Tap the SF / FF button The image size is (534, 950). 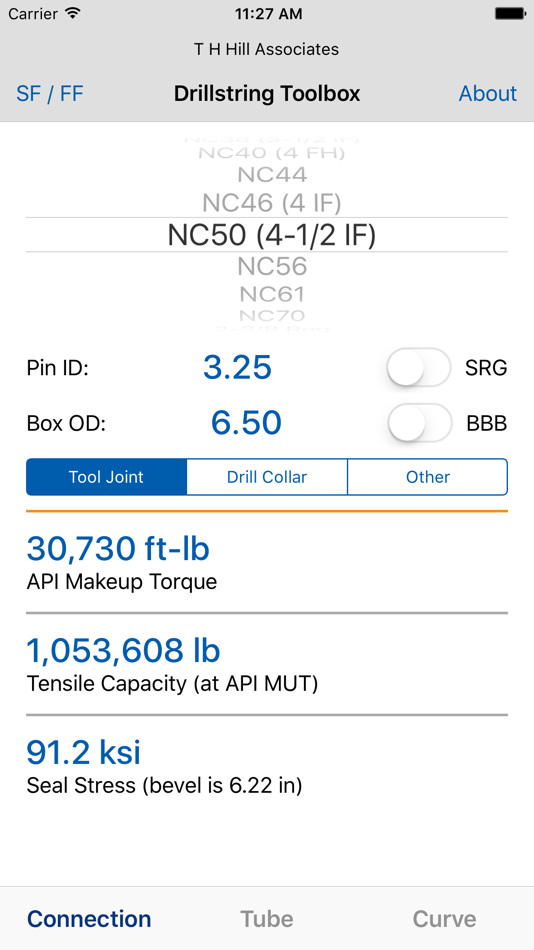pyautogui.click(x=50, y=93)
